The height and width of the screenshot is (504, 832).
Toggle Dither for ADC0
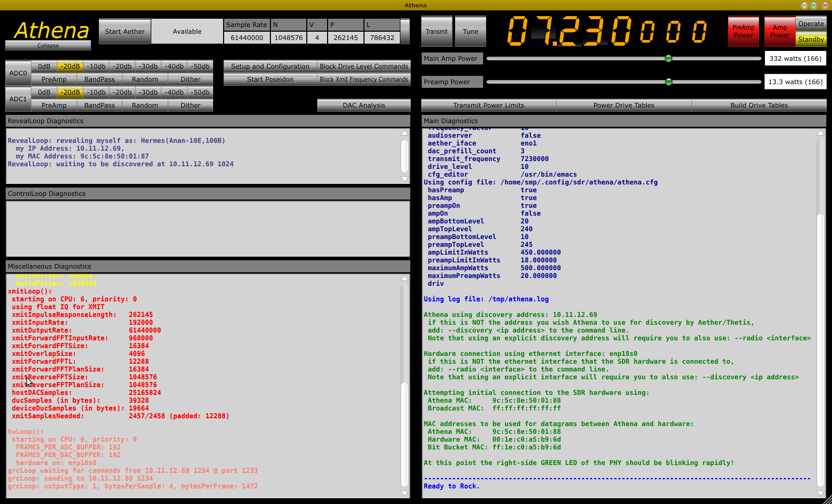tap(191, 79)
